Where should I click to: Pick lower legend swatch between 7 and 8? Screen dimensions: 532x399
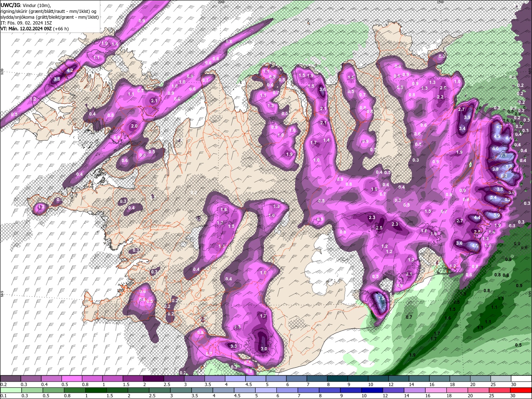tap(308, 390)
